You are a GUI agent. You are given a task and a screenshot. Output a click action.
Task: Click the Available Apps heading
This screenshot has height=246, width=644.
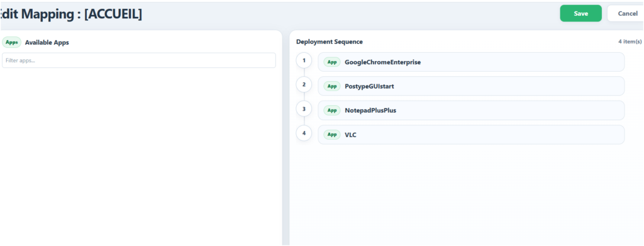(47, 42)
